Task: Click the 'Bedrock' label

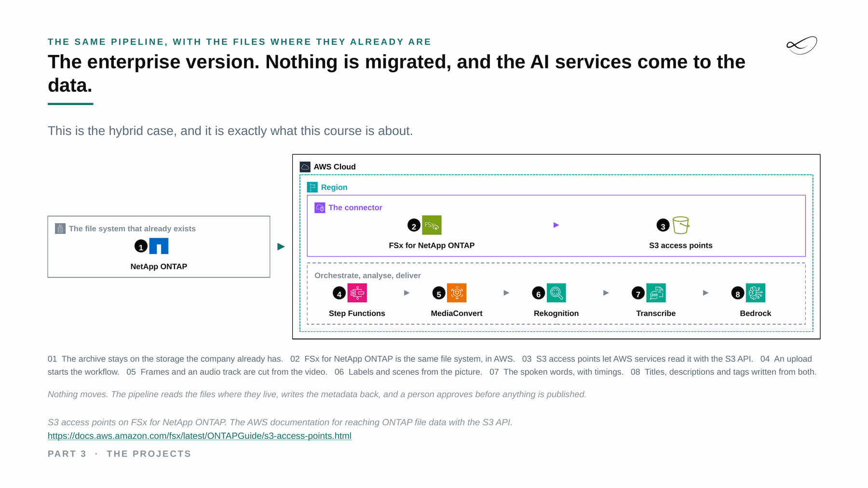Action: (756, 313)
